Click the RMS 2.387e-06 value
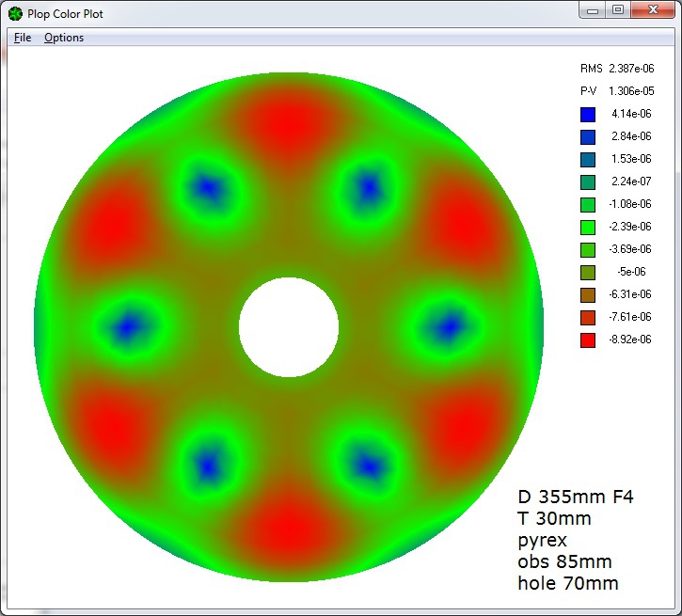 [631, 69]
